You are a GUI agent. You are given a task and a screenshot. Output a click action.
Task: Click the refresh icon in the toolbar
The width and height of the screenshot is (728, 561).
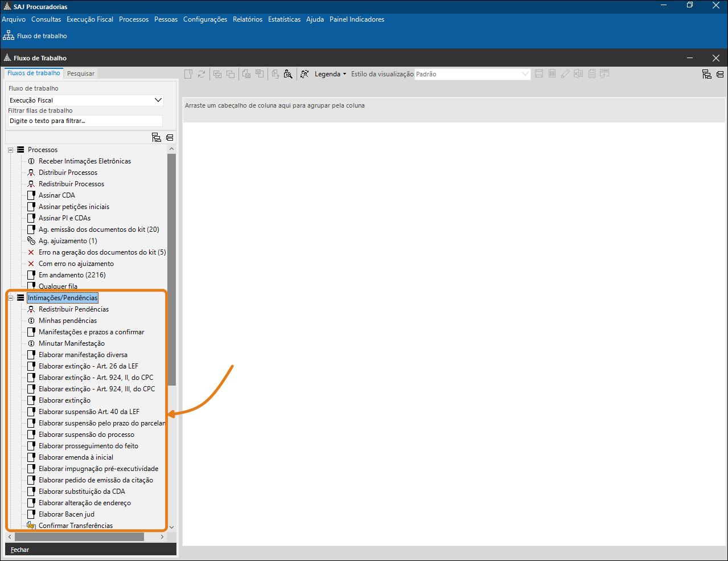(201, 74)
